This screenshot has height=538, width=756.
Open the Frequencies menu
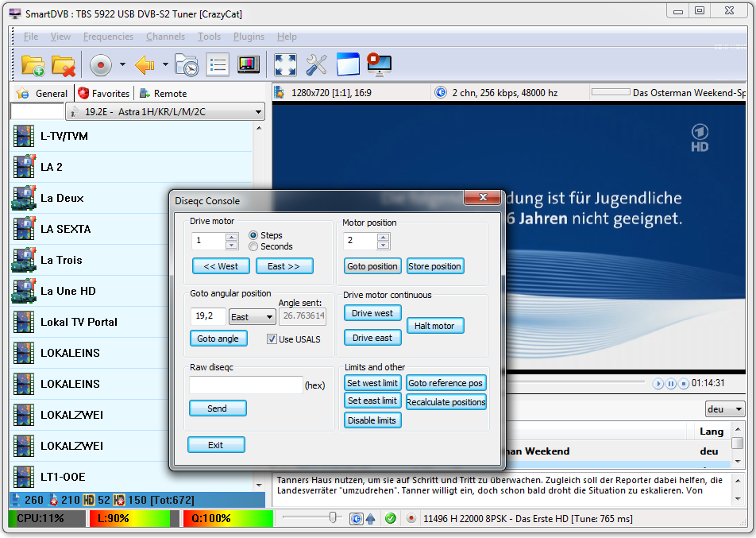tap(108, 37)
